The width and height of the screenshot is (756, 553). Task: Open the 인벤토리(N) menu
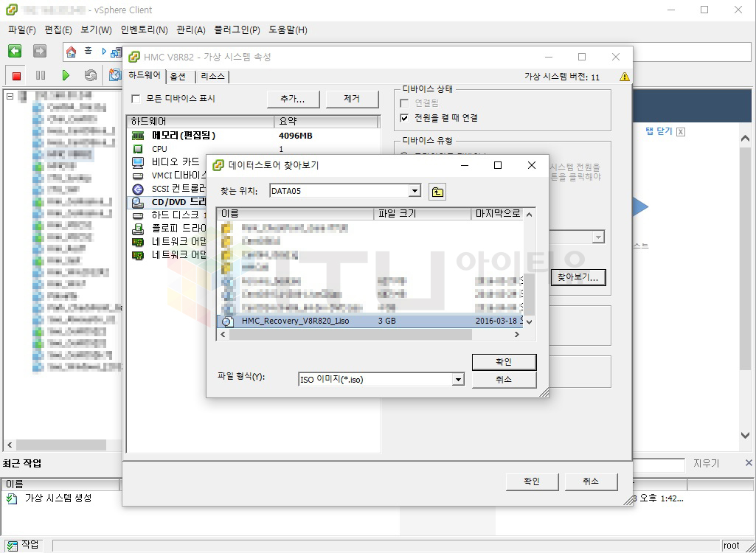click(x=144, y=30)
